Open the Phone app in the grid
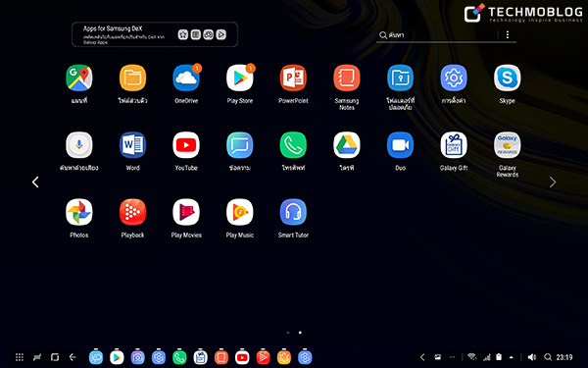The image size is (588, 368). pyautogui.click(x=293, y=145)
